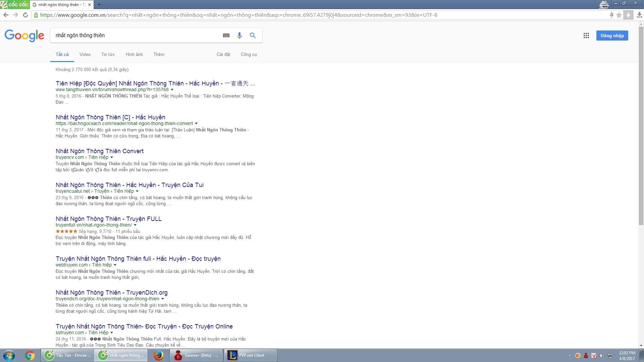
Task: Expand dropdown arrow next to bachngocsach.com URL
Action: (196, 124)
